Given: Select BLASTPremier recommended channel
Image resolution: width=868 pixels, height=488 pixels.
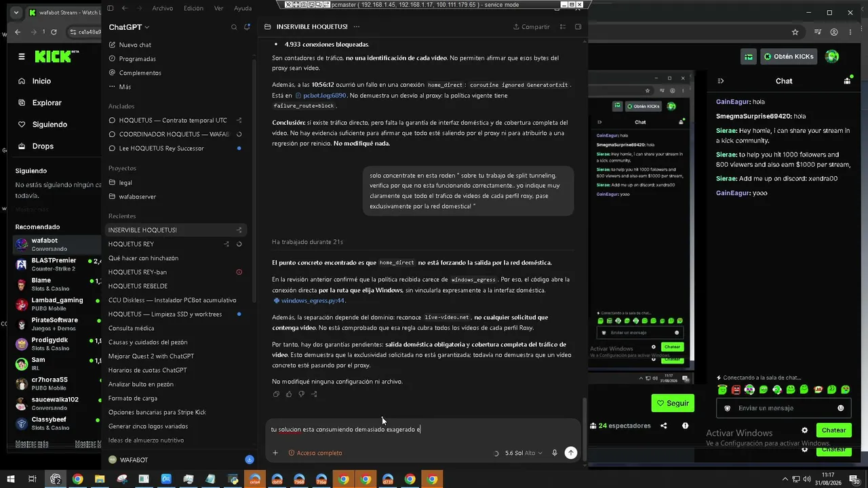Looking at the screenshot, I should pos(58,264).
